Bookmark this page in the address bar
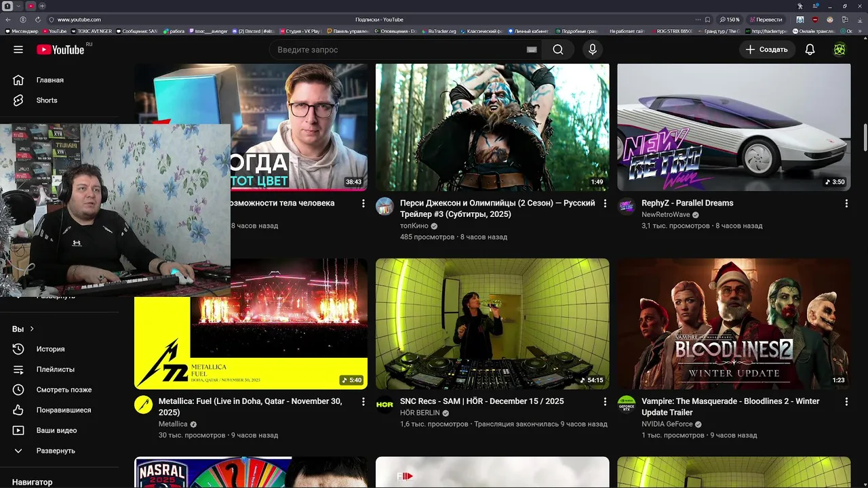Viewport: 868px width, 488px height. tap(707, 20)
